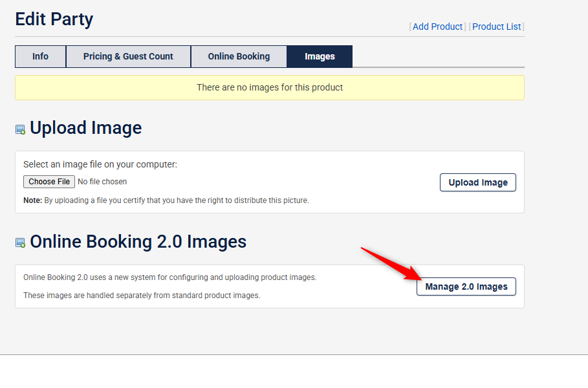Click the icon beside Online Booking 2.0 Images

click(x=20, y=243)
